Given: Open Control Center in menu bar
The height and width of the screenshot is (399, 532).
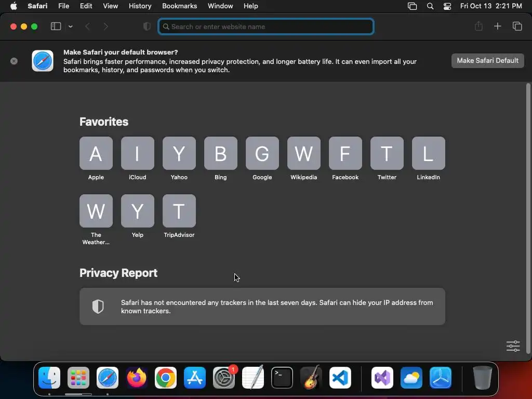Looking at the screenshot, I should pos(447,6).
